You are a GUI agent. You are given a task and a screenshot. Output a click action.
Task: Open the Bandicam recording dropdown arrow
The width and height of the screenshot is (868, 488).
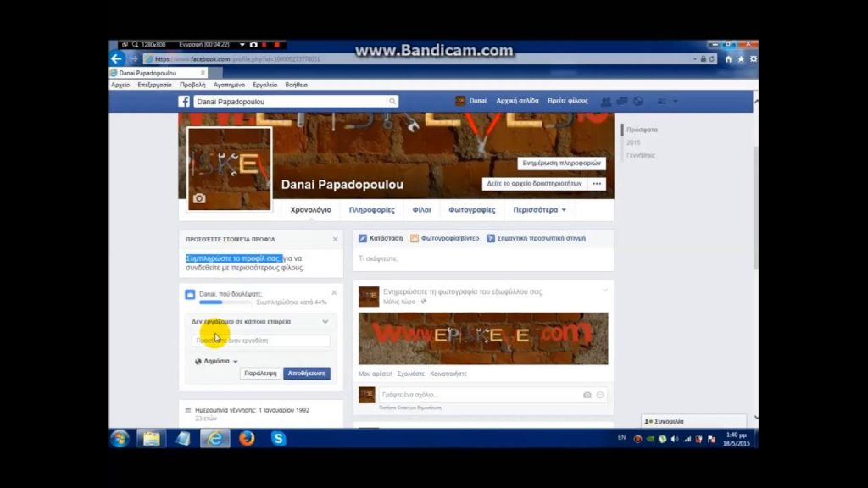(x=242, y=44)
